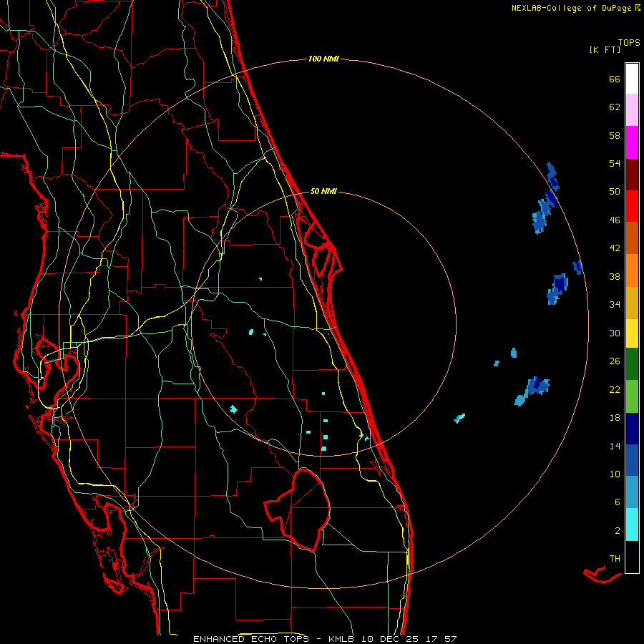Click the white swatch in the tops legend

tap(632, 79)
